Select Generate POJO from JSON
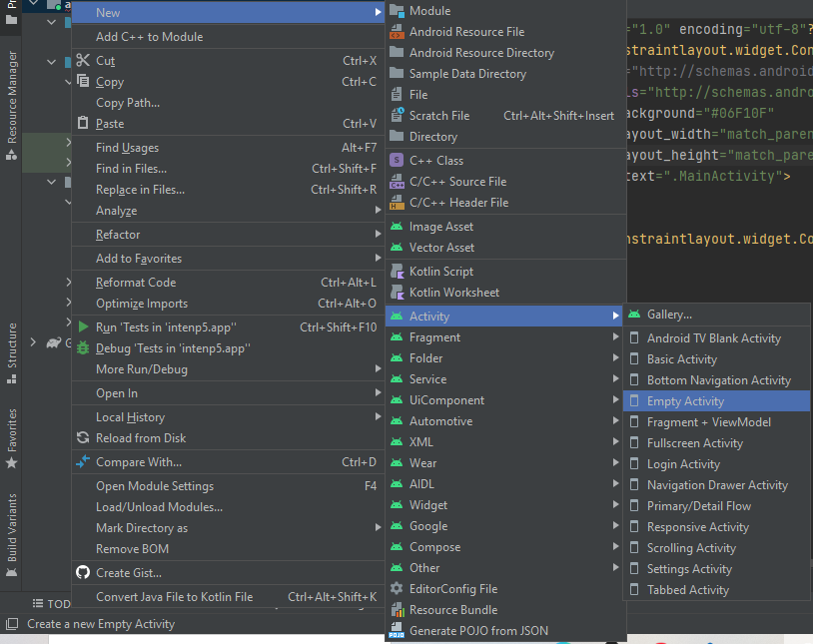This screenshot has height=644, width=813. [469, 630]
